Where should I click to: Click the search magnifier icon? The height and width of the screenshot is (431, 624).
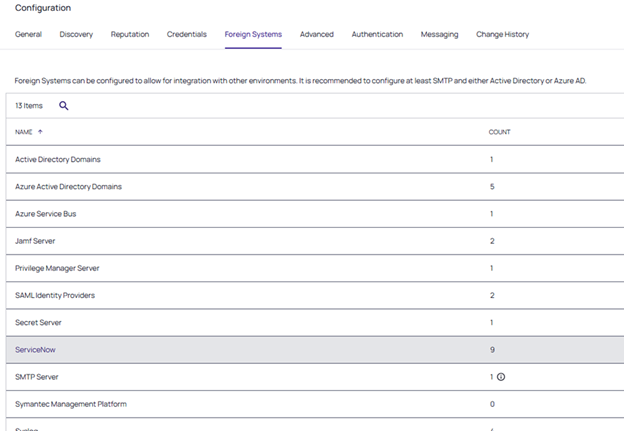click(x=64, y=105)
